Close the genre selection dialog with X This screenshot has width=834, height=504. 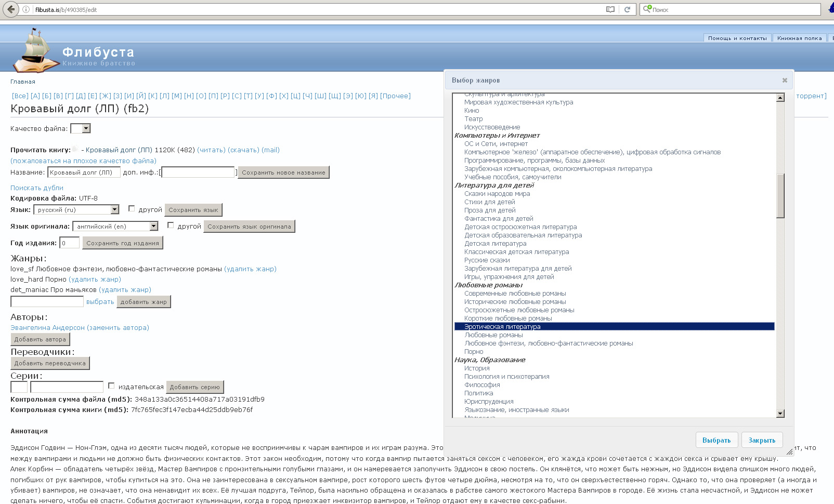(785, 80)
